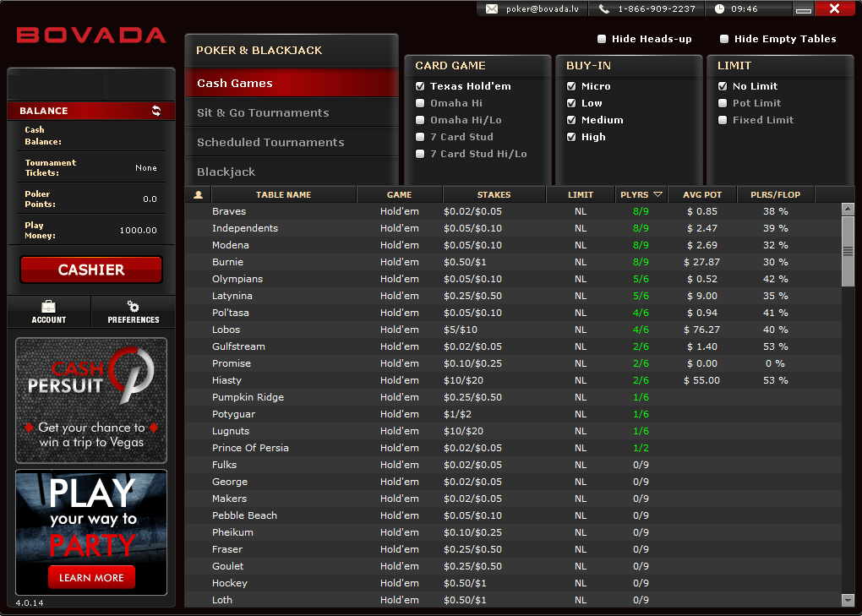Select the Pebble Beach table
Screen dimensions: 862x616
pyautogui.click(x=512, y=515)
